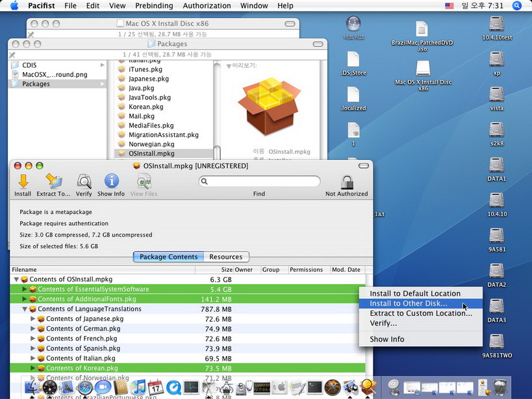
Task: Open the Show Info toolbar icon
Action: [111, 181]
